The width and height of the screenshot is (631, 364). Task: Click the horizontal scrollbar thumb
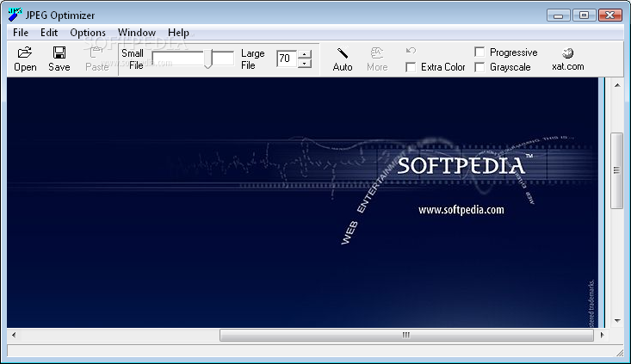pyautogui.click(x=406, y=335)
